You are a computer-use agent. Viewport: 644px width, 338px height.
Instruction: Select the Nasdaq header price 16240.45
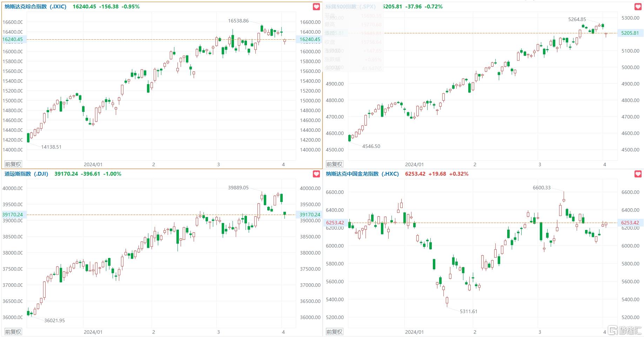[84, 7]
